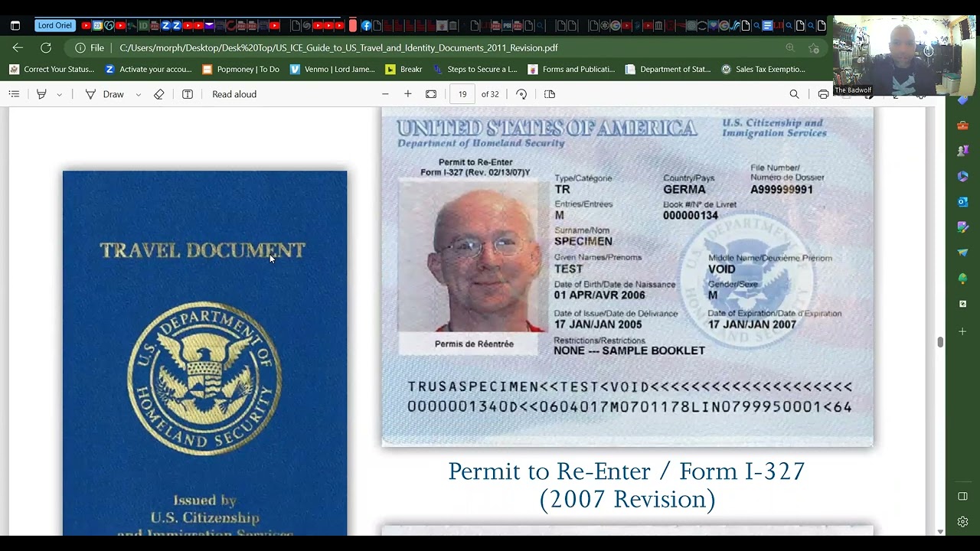Print the PDF document

coord(823,94)
